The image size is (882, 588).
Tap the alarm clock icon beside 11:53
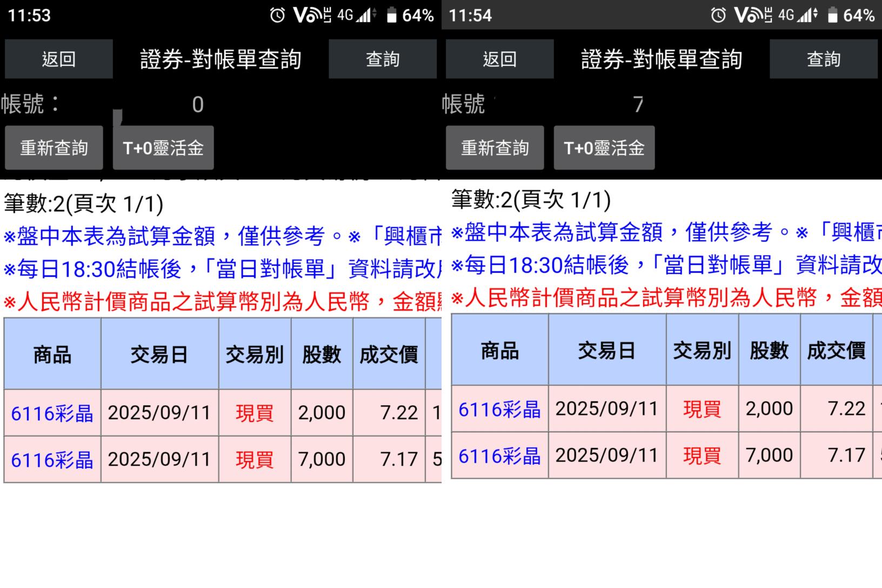(x=277, y=15)
